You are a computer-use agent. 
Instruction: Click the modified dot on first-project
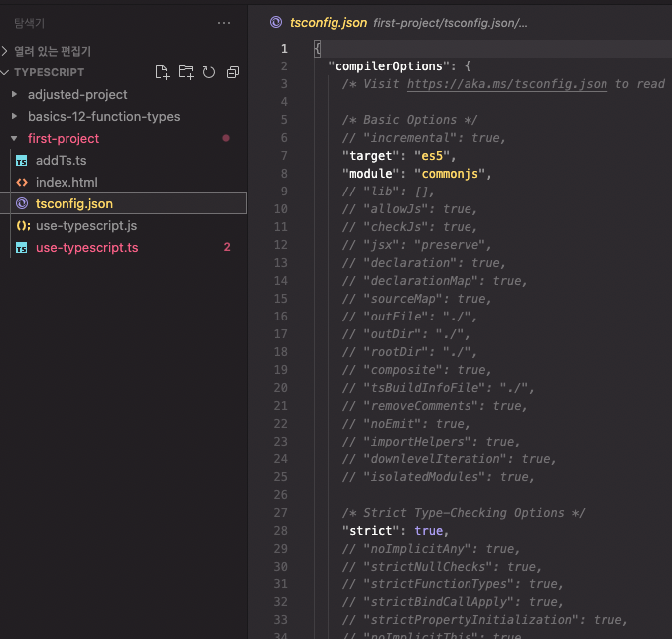[226, 138]
